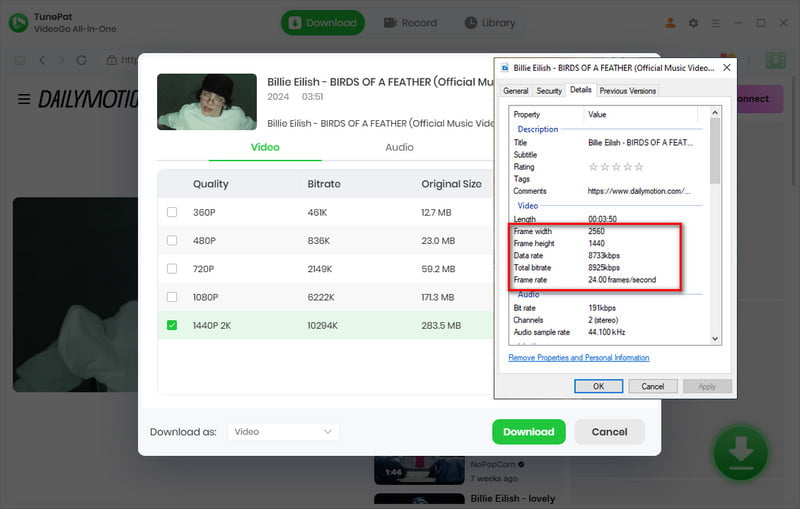Open the settings gear icon

(x=693, y=23)
